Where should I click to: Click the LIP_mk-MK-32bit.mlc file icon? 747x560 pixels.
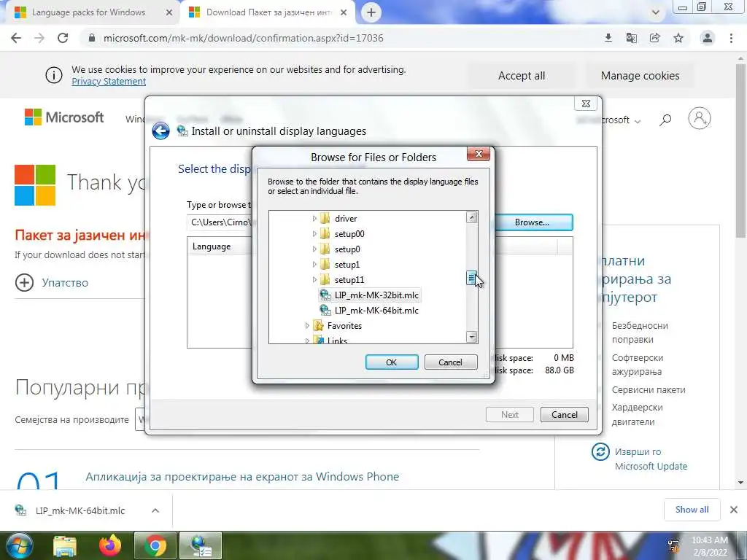pos(325,295)
